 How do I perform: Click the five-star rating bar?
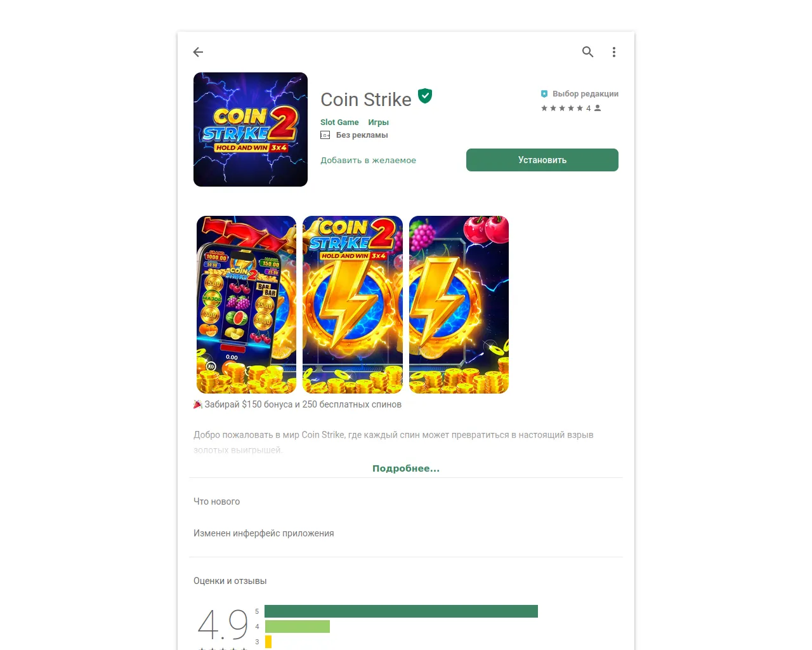click(x=401, y=611)
